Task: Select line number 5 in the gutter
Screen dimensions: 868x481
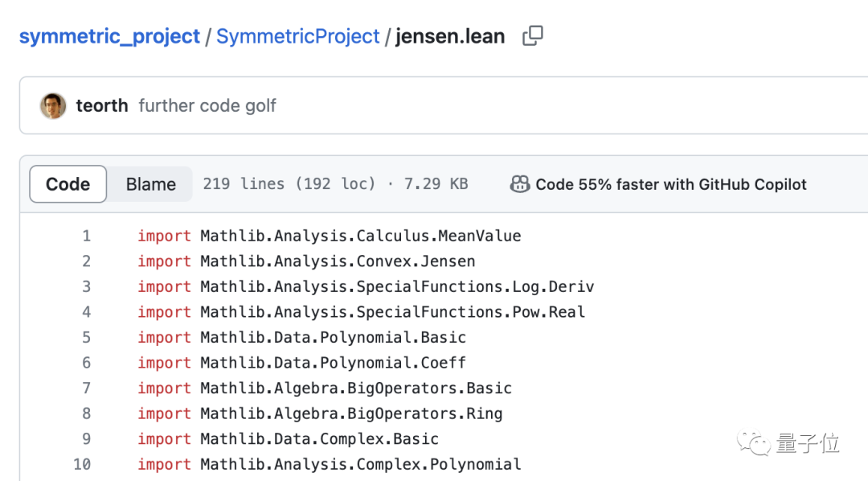Action: pos(86,337)
